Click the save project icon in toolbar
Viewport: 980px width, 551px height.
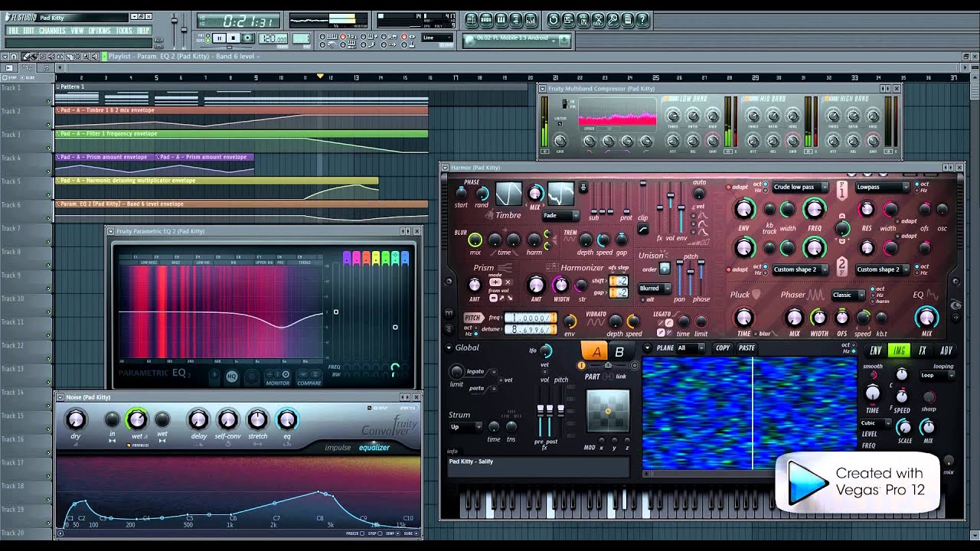pyautogui.click(x=569, y=20)
